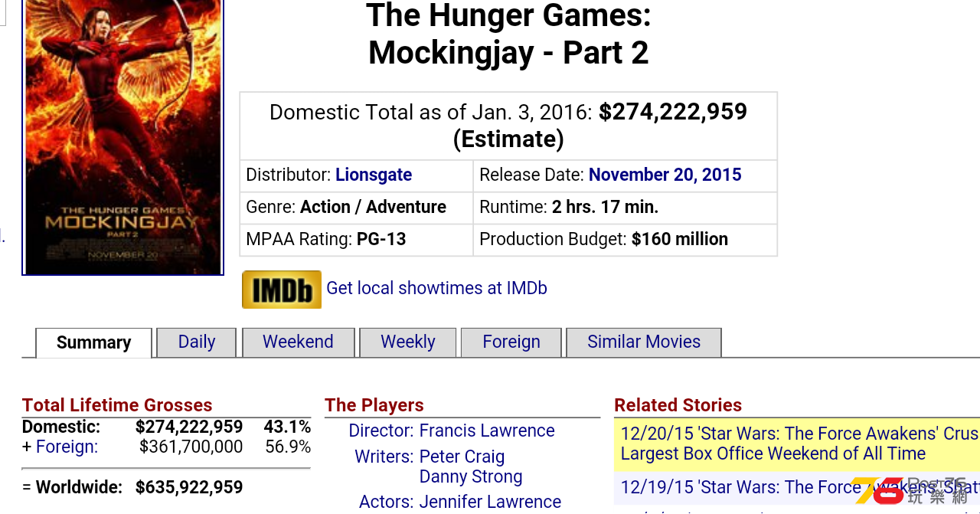
Task: Click writer Danny Strong link
Action: [x=471, y=476]
